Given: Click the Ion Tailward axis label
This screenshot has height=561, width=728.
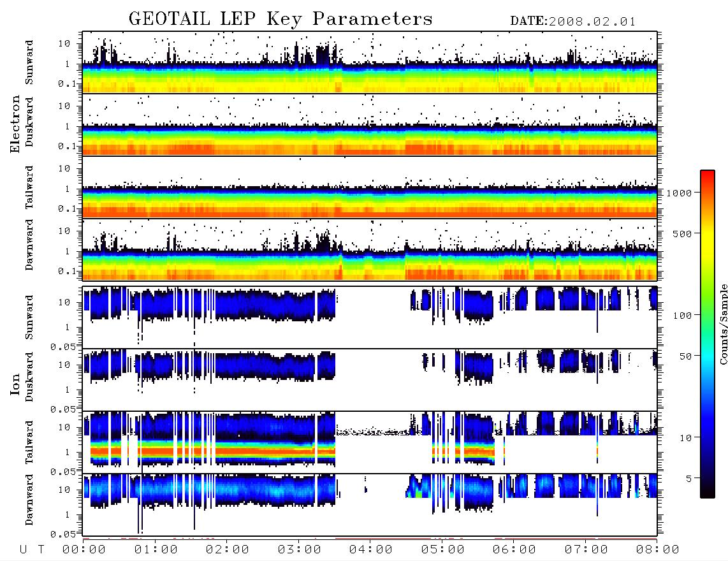Looking at the screenshot, I should click(x=29, y=442).
